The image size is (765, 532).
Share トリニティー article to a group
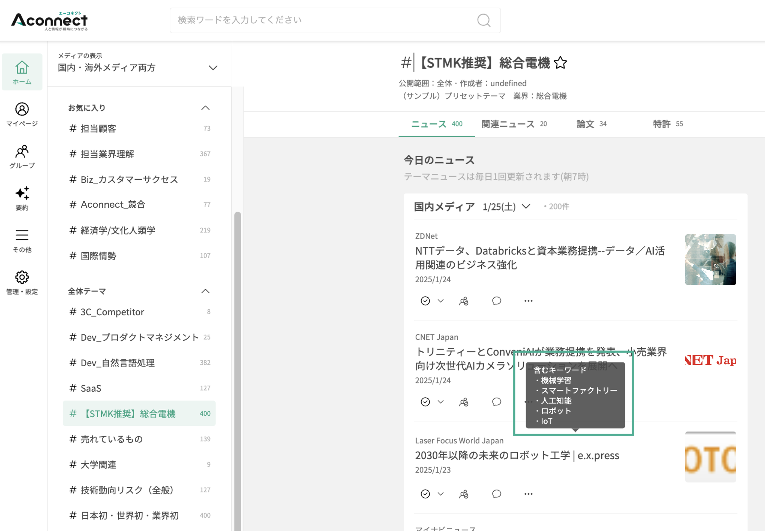point(463,402)
